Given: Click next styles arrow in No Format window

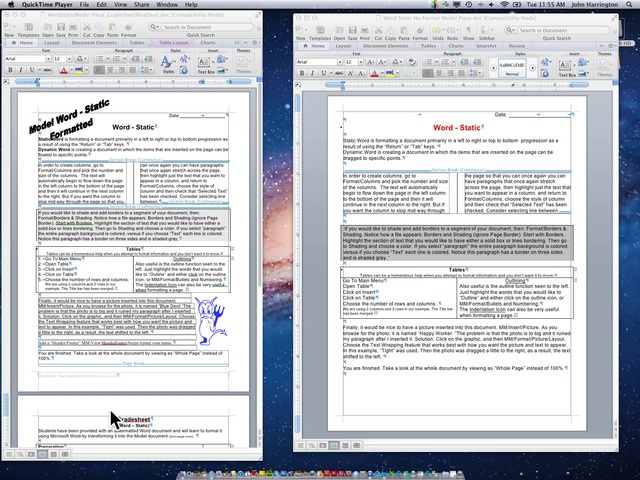Looking at the screenshot, I should (532, 68).
